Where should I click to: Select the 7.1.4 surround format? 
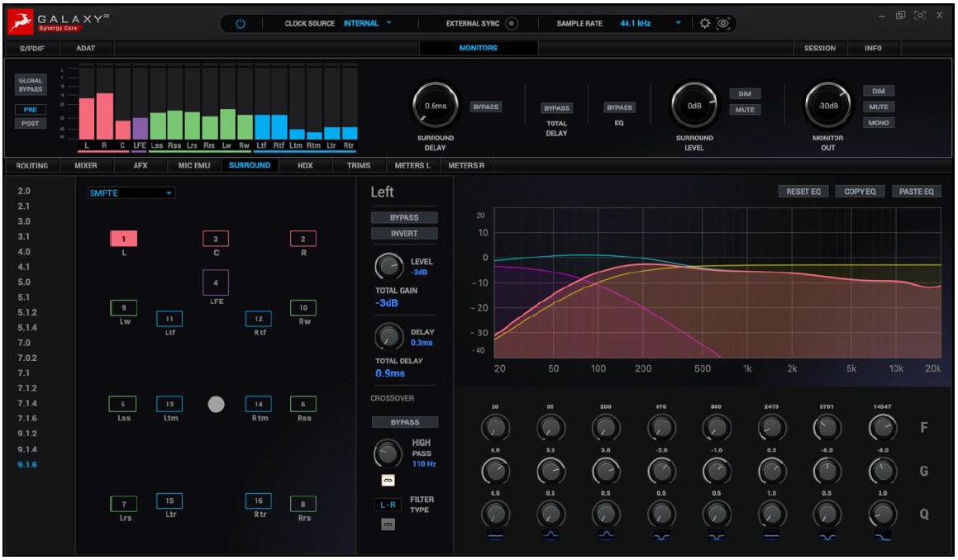click(27, 403)
